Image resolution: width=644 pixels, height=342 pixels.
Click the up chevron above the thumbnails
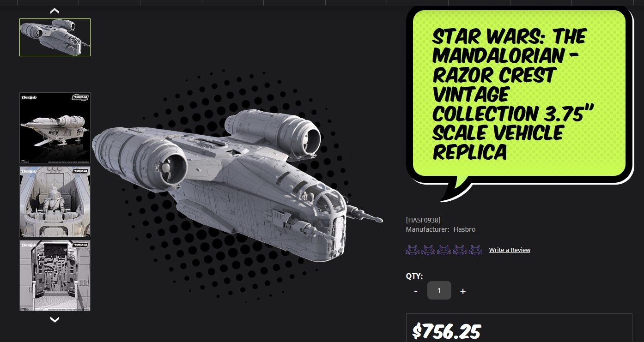pyautogui.click(x=55, y=11)
